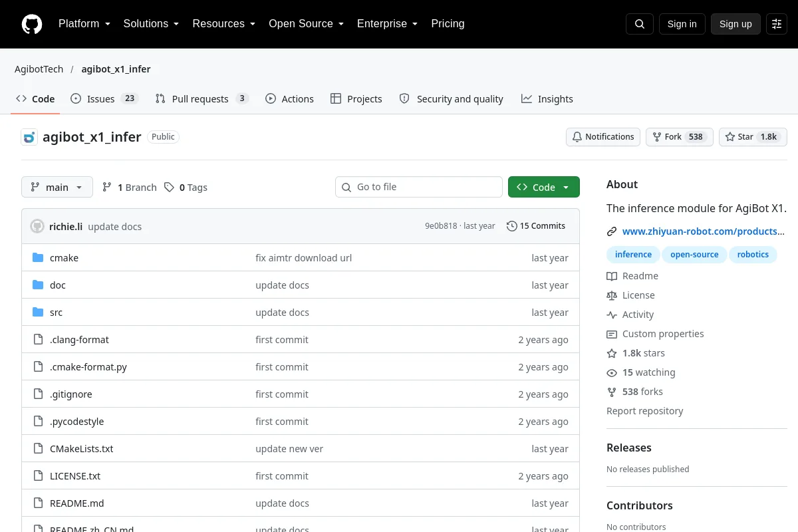
Task: Open the www.zhiyuan-robot.com website link
Action: (x=704, y=231)
